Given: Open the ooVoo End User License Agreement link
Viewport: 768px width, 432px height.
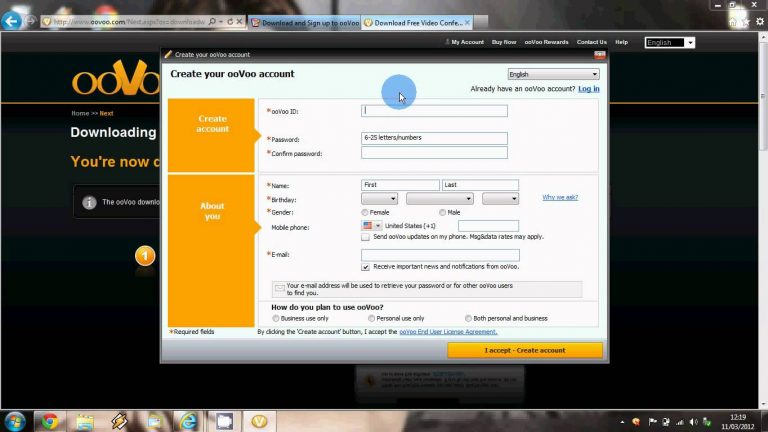Looking at the screenshot, I should point(448,332).
